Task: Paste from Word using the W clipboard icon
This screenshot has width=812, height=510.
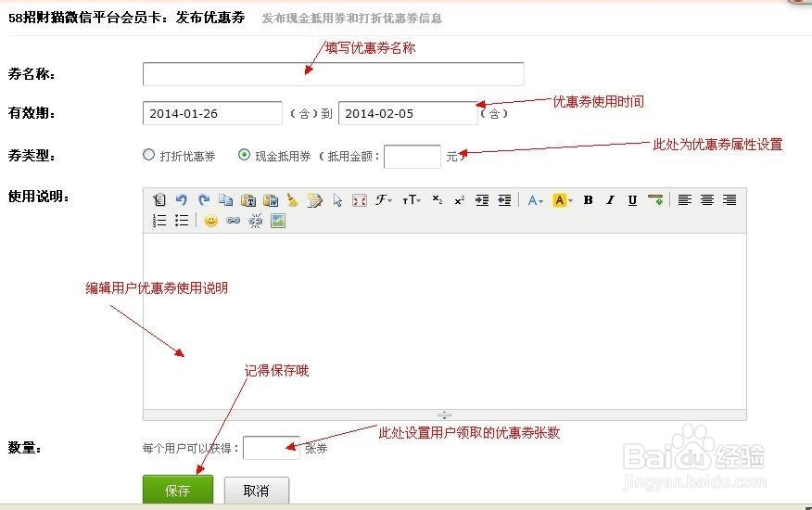Action: pyautogui.click(x=271, y=199)
